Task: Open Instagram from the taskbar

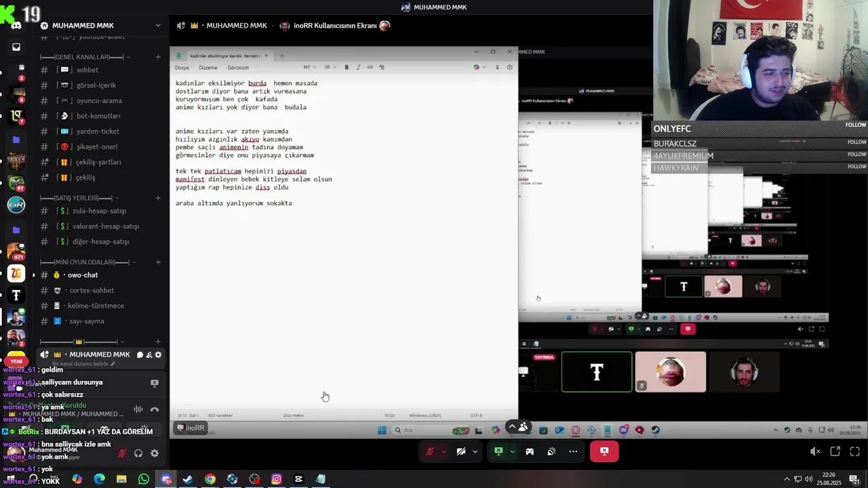Action: tap(277, 479)
